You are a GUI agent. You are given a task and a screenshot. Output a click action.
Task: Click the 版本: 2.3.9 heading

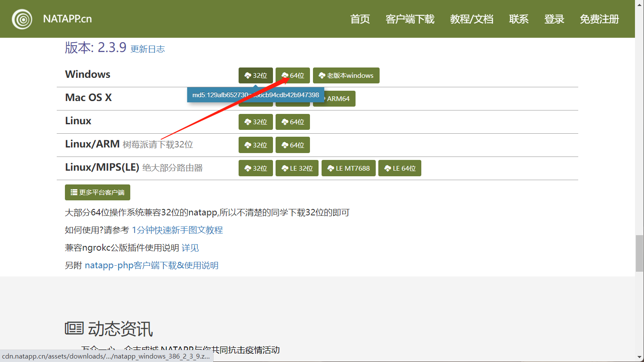coord(95,47)
